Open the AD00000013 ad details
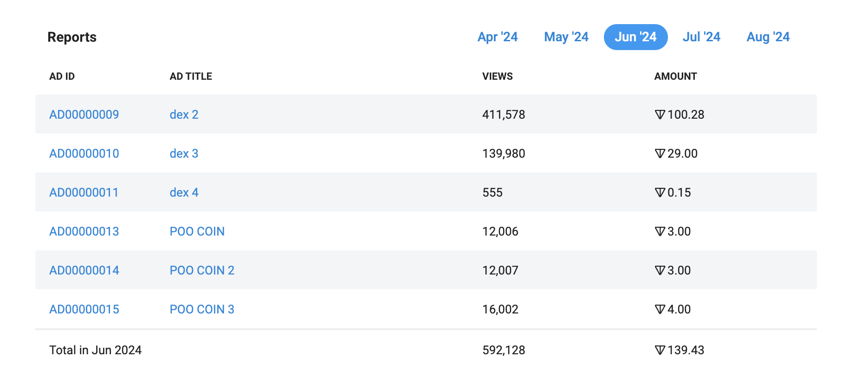The height and width of the screenshot is (383, 868). [84, 231]
